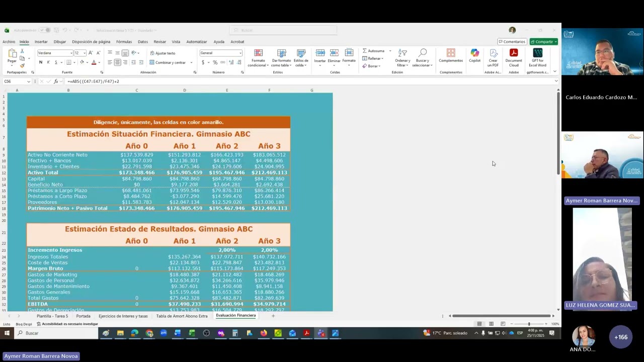Open Buscar y seleccionar magnifier icon

tap(423, 53)
